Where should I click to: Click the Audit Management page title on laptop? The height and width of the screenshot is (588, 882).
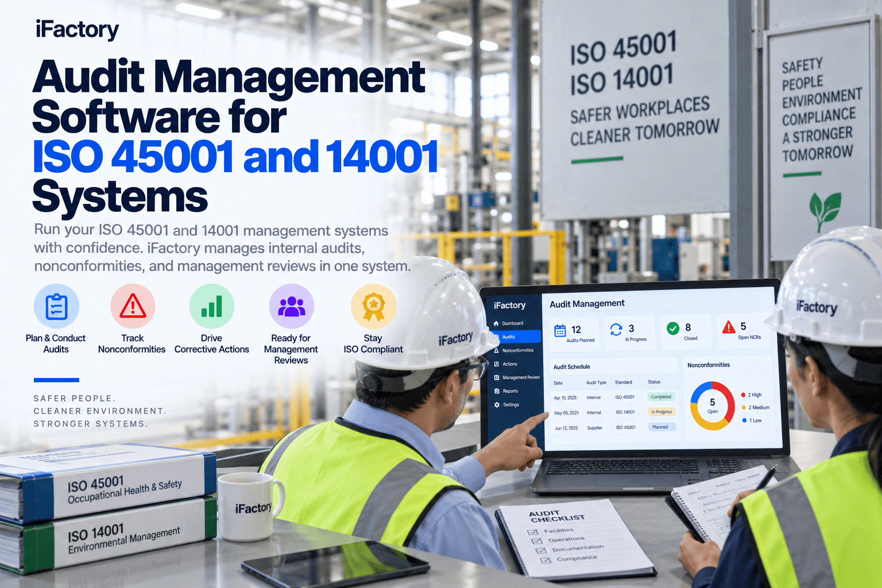pyautogui.click(x=587, y=304)
